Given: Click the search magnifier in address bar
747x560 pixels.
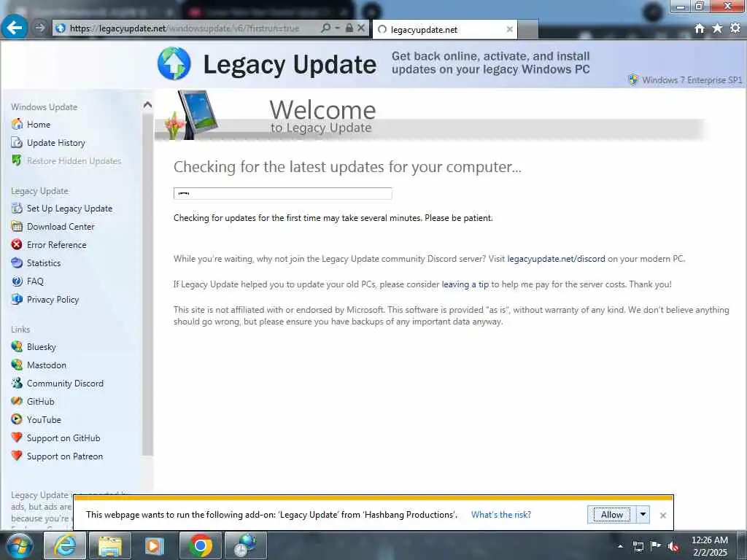Looking at the screenshot, I should point(325,28).
